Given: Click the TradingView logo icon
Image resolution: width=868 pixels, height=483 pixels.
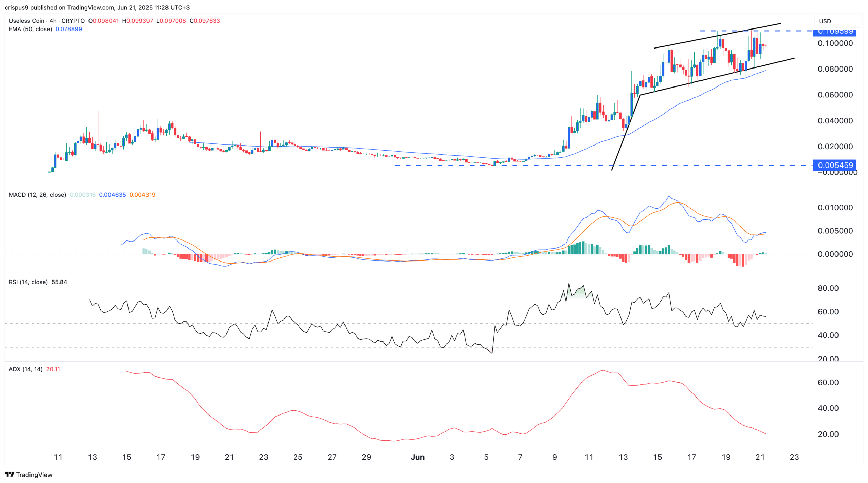Looking at the screenshot, I should coord(9,474).
